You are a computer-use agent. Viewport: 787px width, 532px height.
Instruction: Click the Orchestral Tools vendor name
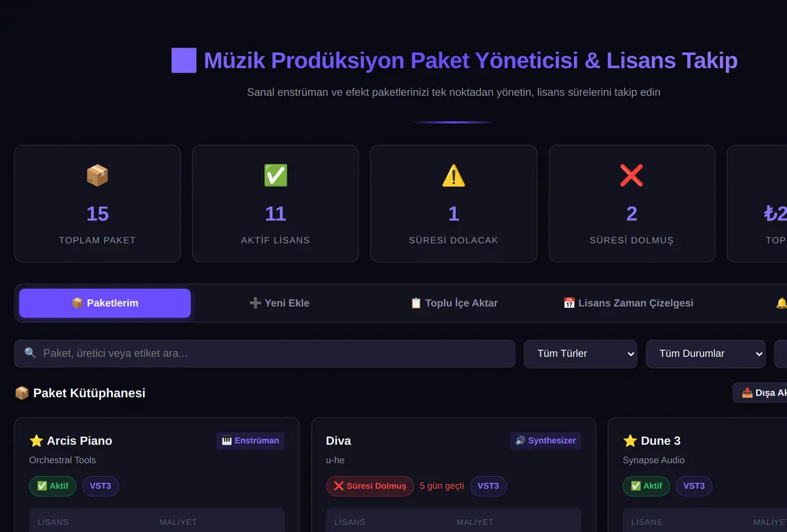click(62, 460)
